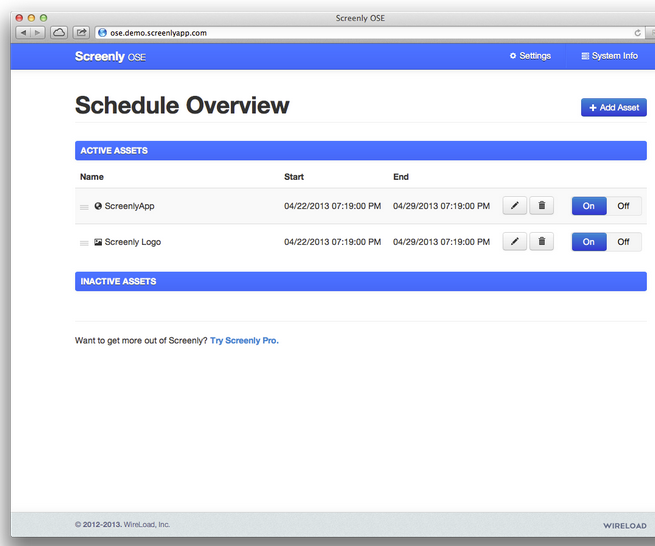
Task: Click the Add Asset button
Action: click(x=614, y=107)
